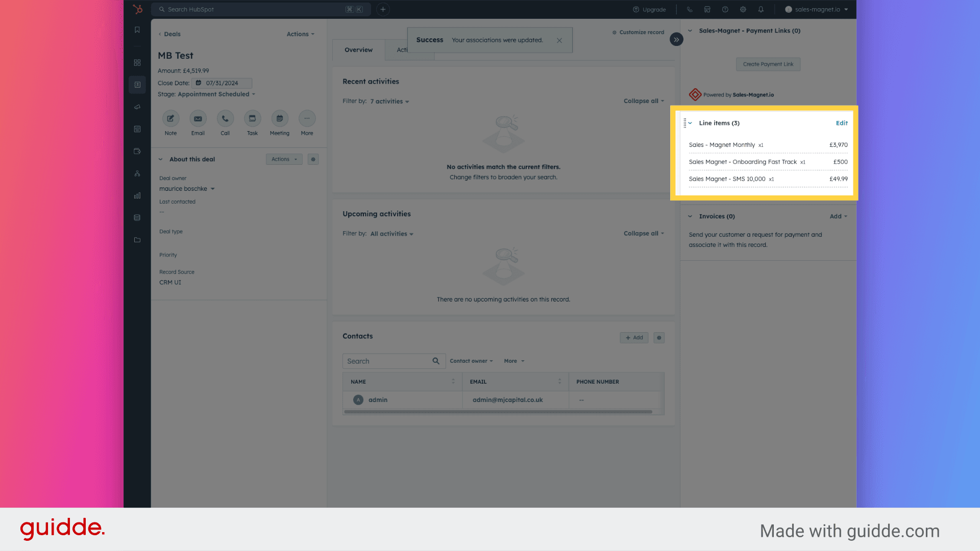Open the Library folder icon in sidebar

point(137,240)
